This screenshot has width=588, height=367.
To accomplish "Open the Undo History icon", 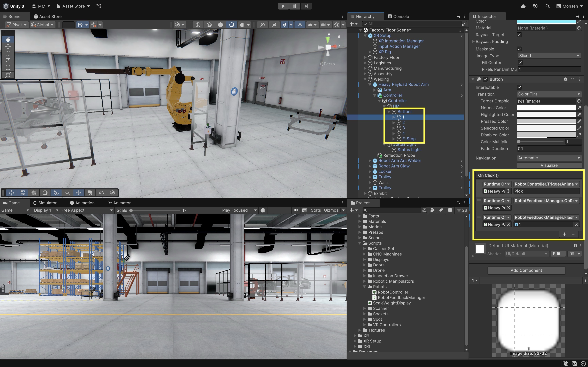I will pos(535,6).
